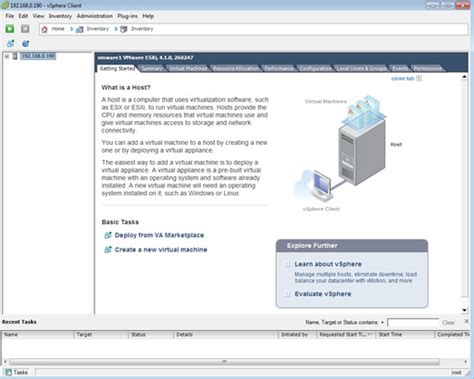Image resolution: width=474 pixels, height=379 pixels.
Task: Click the Home house icon
Action: coord(44,29)
